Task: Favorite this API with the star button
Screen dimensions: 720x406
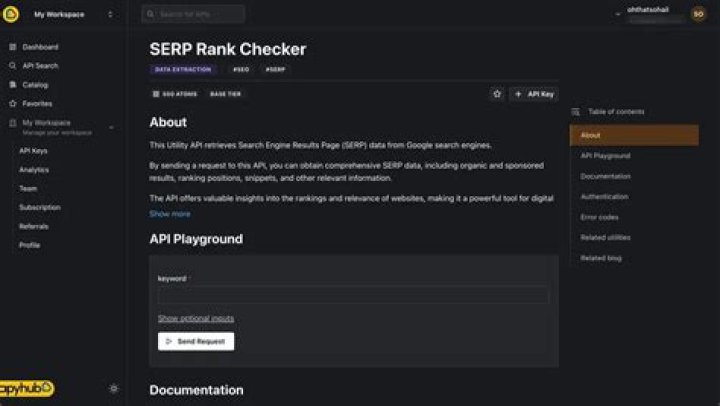Action: tap(497, 94)
